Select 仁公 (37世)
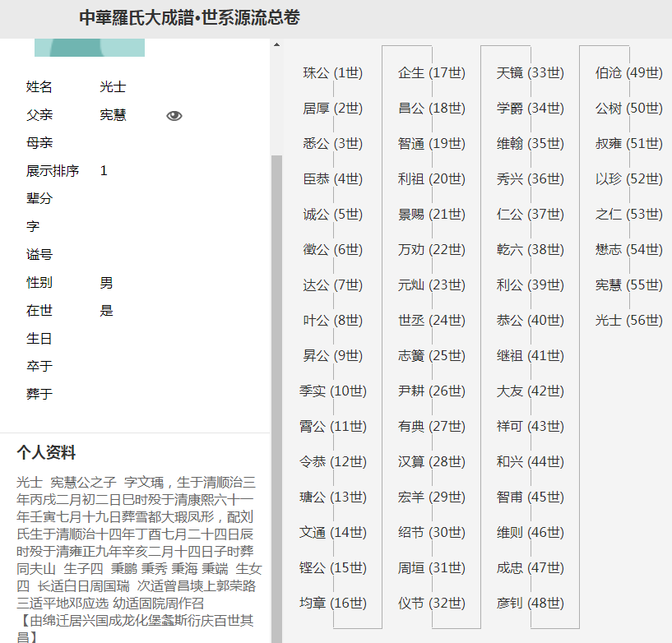This screenshot has height=643, width=672. 531,214
